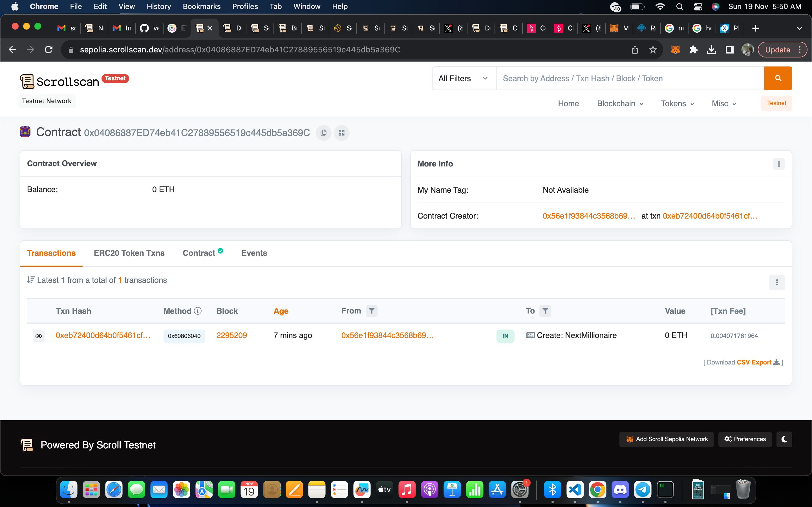
Task: Click the From filter icon in transactions table
Action: tap(372, 311)
